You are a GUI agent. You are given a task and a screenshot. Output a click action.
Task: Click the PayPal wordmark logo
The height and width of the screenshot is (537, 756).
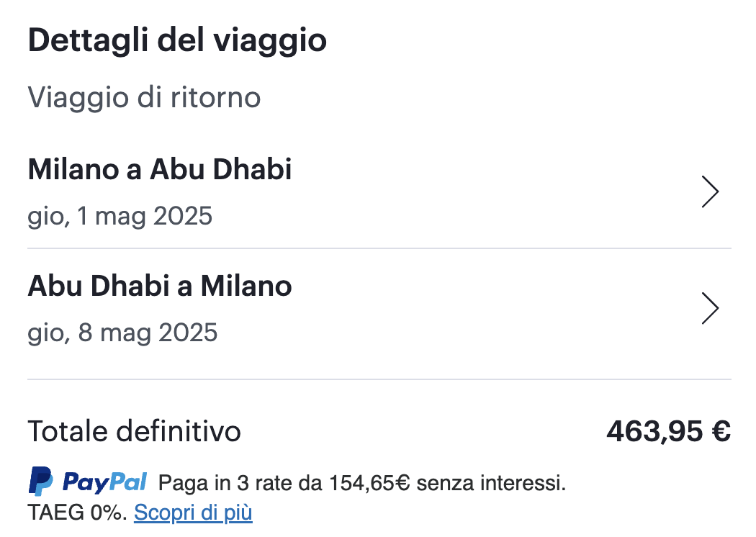[x=105, y=482]
